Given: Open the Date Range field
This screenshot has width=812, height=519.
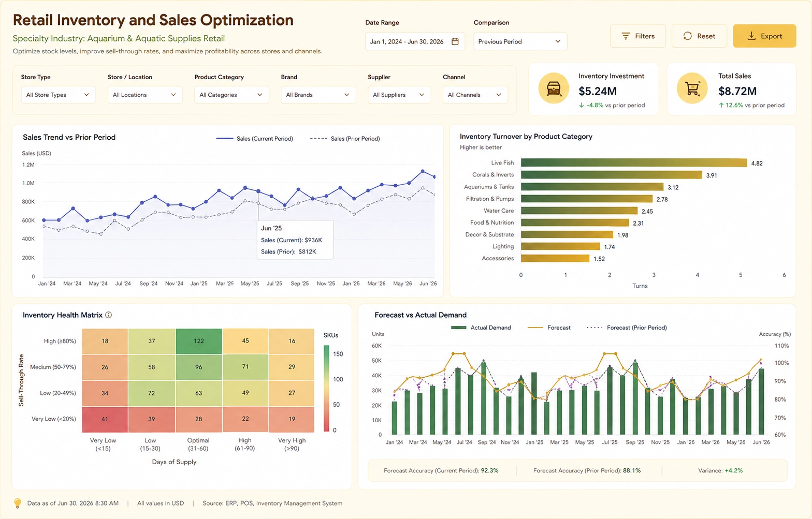Looking at the screenshot, I should pyautogui.click(x=415, y=41).
